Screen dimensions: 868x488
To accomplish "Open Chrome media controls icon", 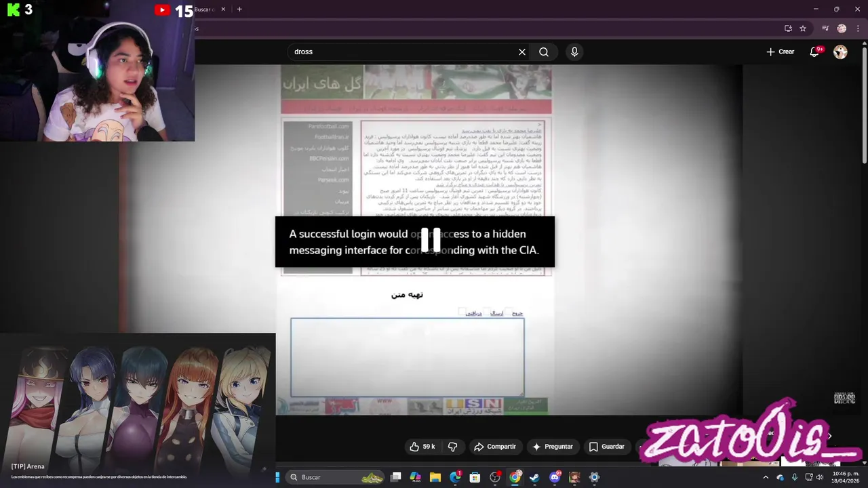I will click(x=825, y=28).
